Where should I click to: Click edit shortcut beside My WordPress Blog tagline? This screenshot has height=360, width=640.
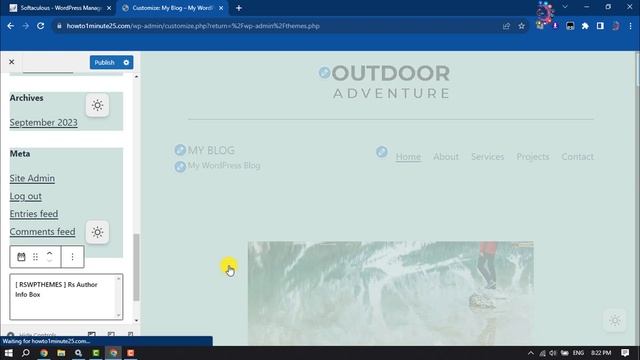click(x=180, y=167)
